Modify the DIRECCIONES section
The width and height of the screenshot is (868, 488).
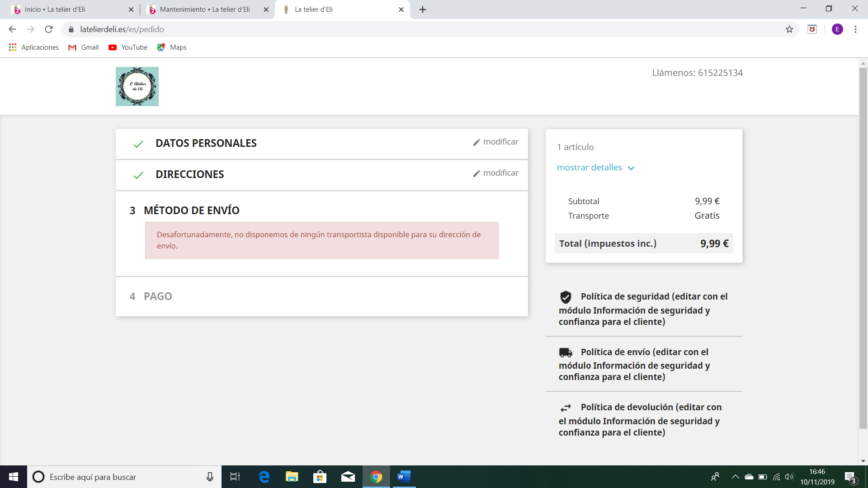(x=495, y=173)
